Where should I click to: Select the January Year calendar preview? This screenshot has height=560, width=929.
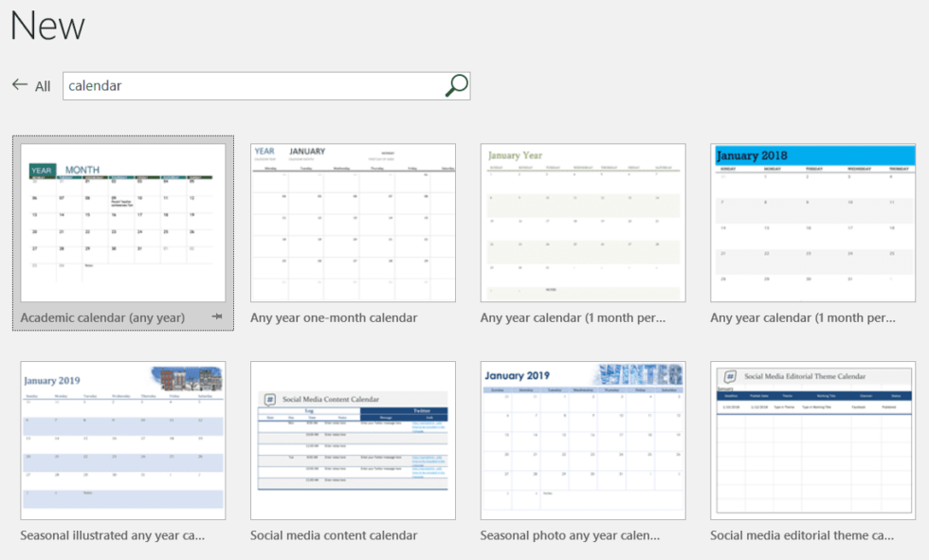point(582,222)
